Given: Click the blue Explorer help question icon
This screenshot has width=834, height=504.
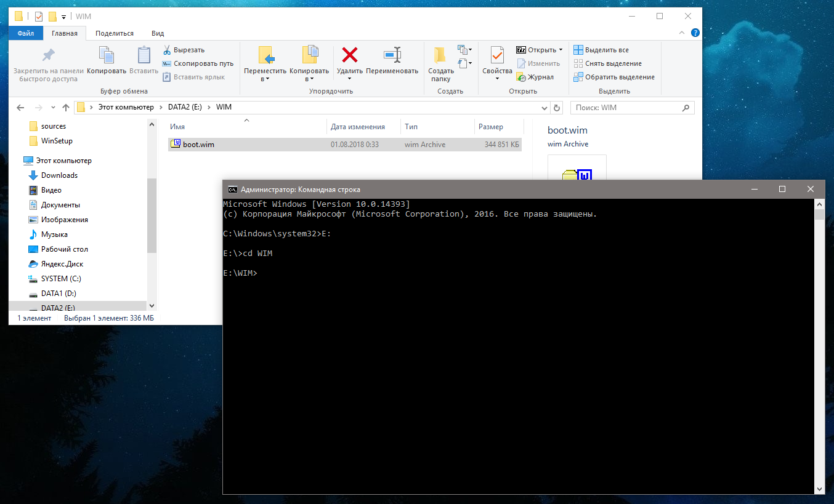Looking at the screenshot, I should tap(695, 33).
